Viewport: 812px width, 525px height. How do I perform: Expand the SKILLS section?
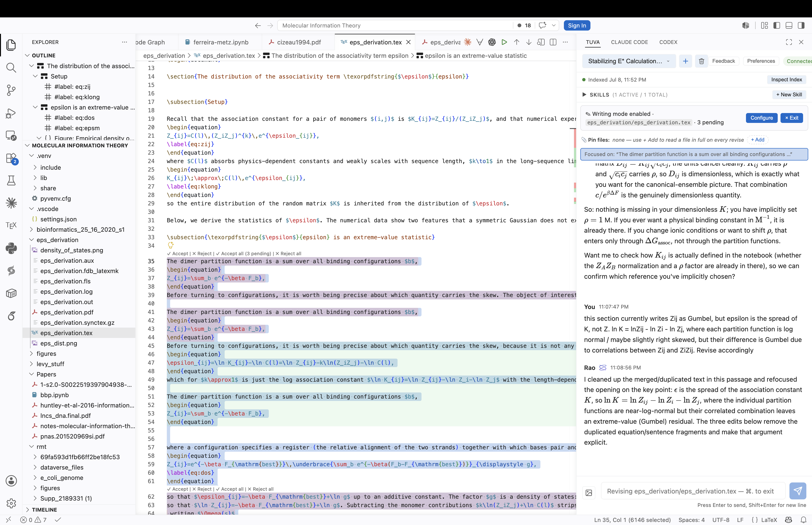click(x=584, y=95)
